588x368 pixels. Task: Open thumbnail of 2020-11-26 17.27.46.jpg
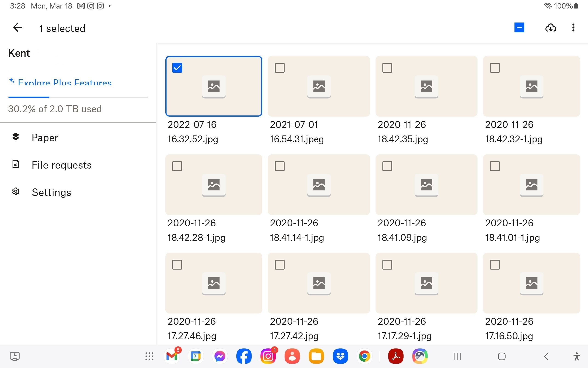(x=214, y=283)
